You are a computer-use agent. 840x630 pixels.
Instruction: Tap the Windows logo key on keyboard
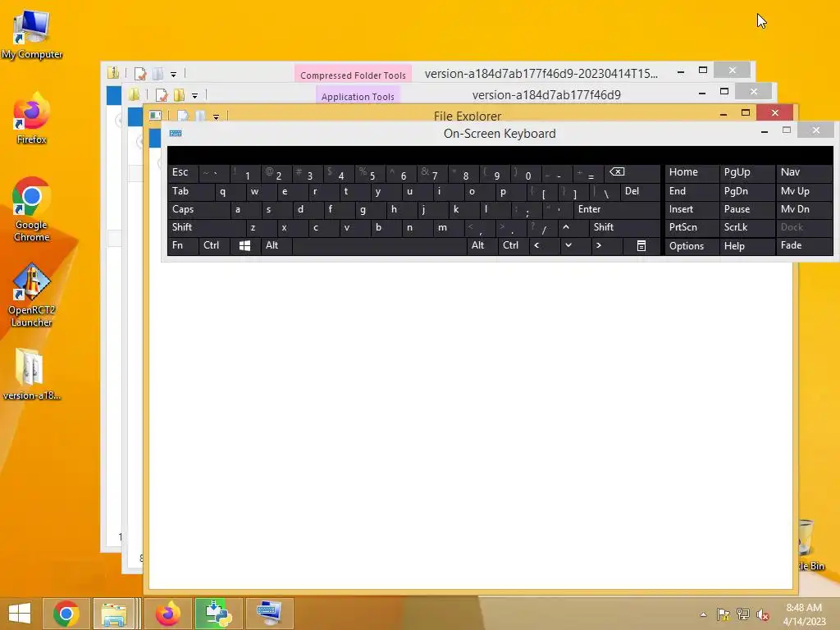[244, 246]
